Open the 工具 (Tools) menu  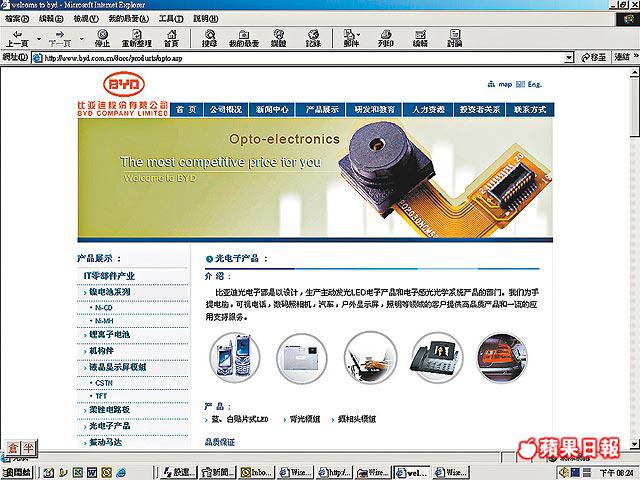click(170, 18)
